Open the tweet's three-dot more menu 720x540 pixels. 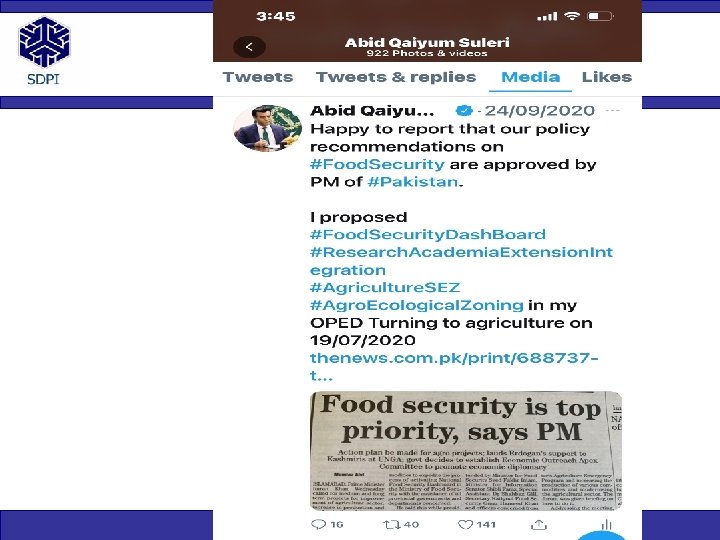pyautogui.click(x=613, y=111)
